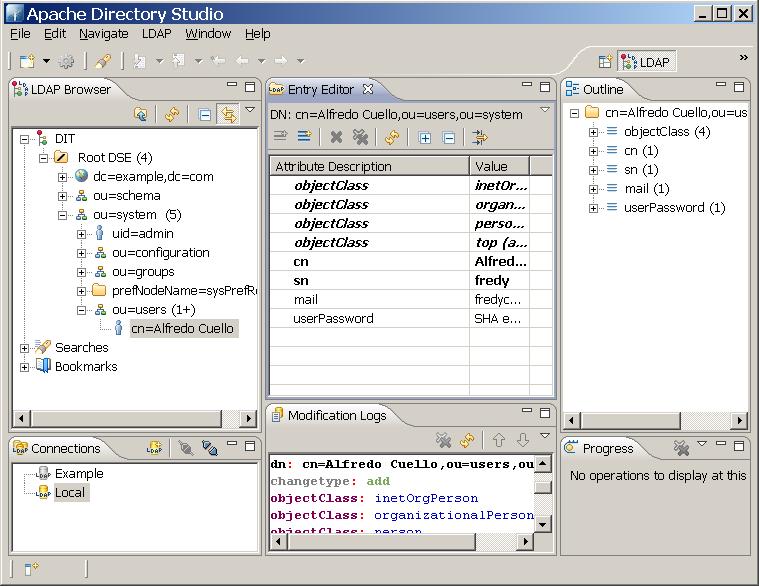Screen dimensions: 759x586
Task: Click the new wizard icon in main toolbar
Action: pyautogui.click(x=28, y=61)
